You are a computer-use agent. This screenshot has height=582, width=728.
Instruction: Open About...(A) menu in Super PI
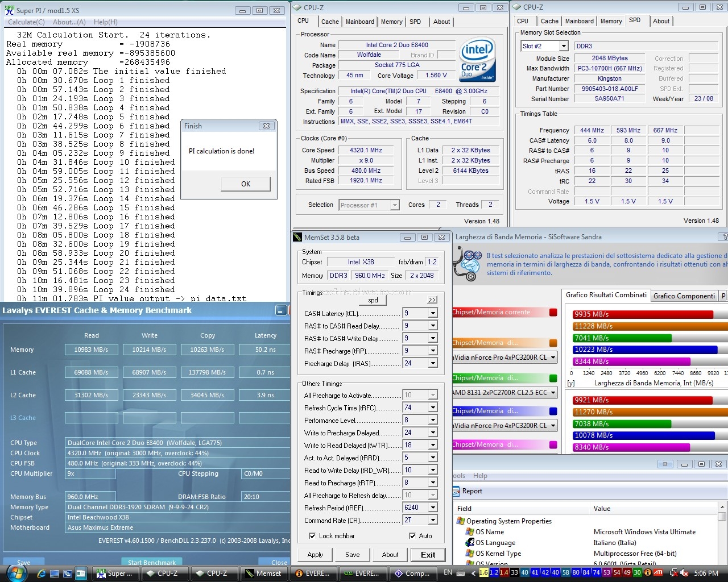pyautogui.click(x=69, y=22)
